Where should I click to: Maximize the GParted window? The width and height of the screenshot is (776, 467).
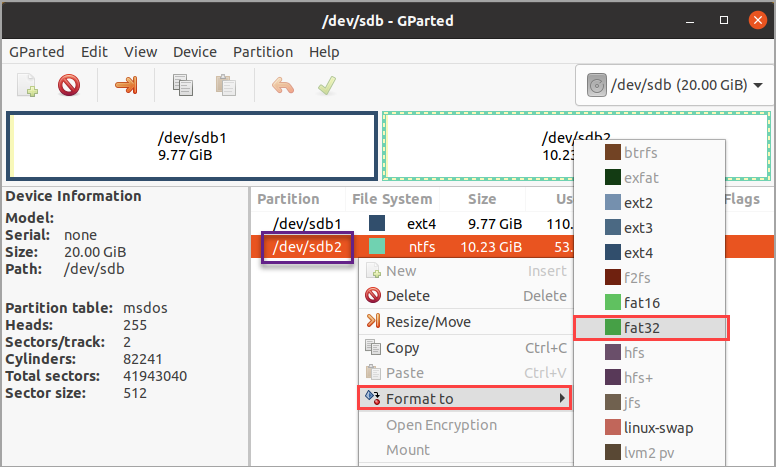724,20
